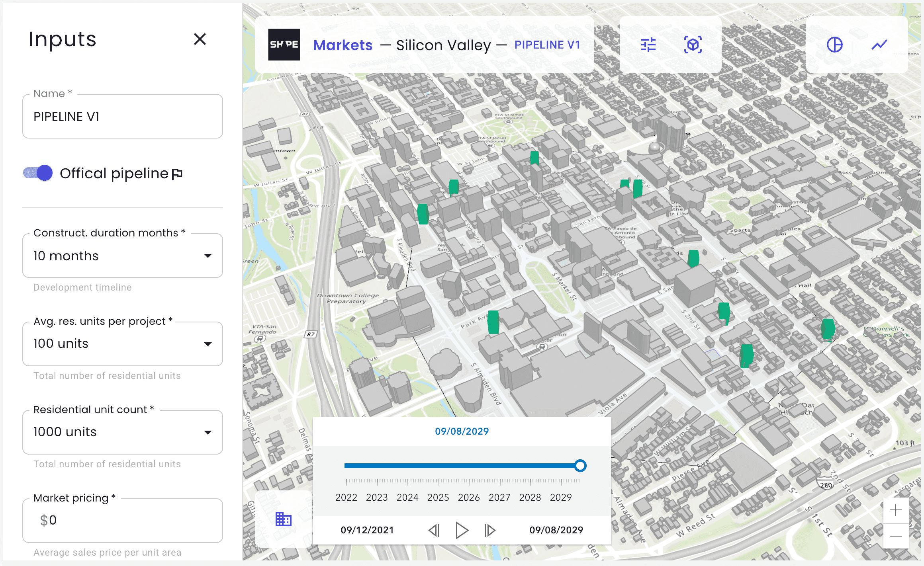This screenshot has height=566, width=924.
Task: Play the timeline animation
Action: click(x=462, y=530)
